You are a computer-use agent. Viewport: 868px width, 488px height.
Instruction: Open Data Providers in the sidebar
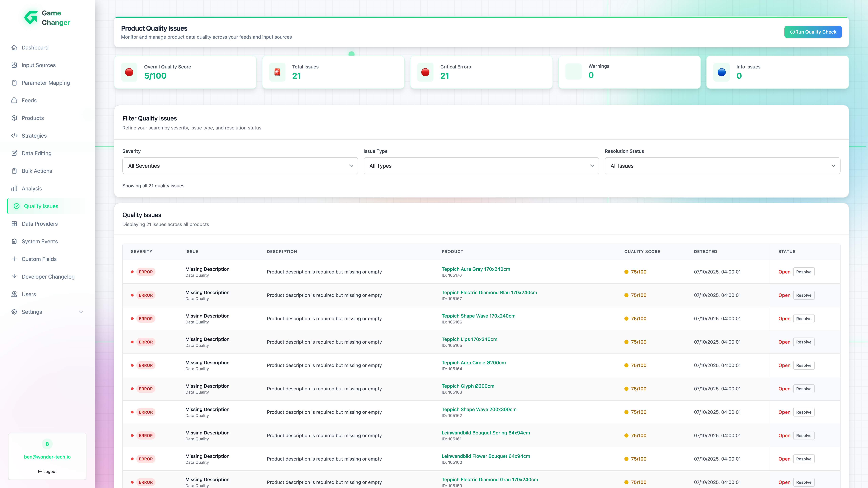click(x=40, y=224)
